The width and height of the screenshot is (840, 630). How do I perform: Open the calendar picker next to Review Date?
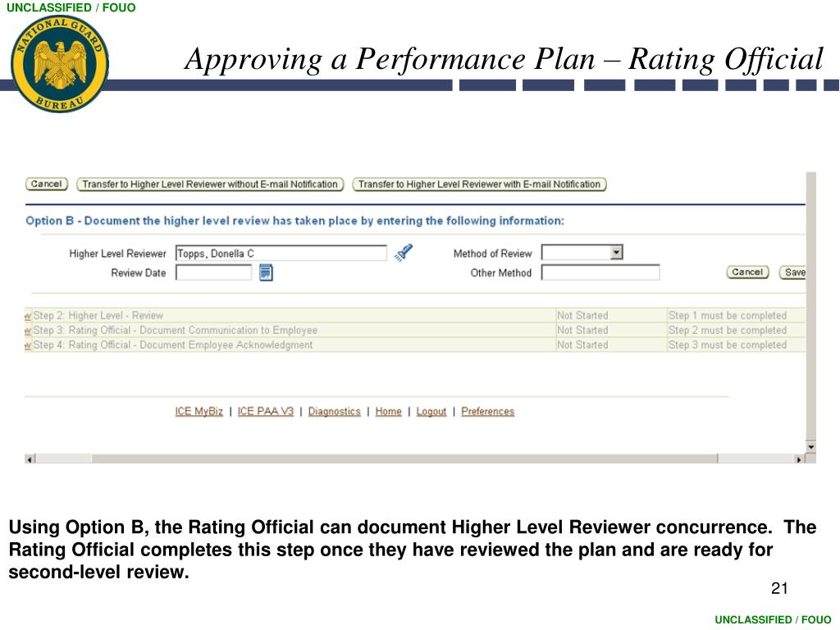click(x=266, y=272)
